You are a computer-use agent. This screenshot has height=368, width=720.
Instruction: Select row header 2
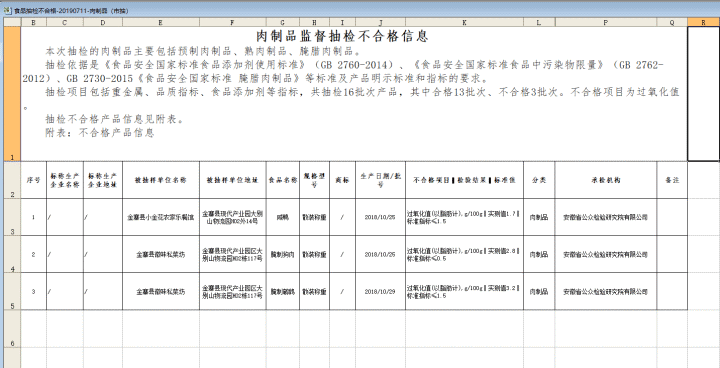[12, 180]
